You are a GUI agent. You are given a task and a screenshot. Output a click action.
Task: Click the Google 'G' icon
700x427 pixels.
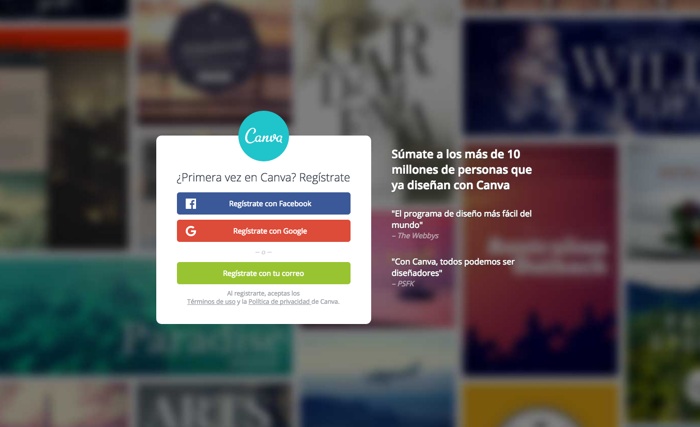pyautogui.click(x=191, y=231)
